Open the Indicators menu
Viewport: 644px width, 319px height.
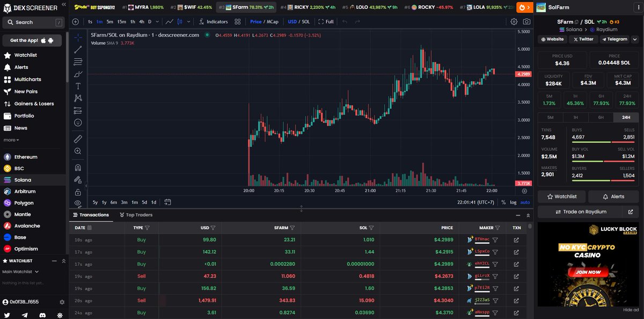point(213,22)
